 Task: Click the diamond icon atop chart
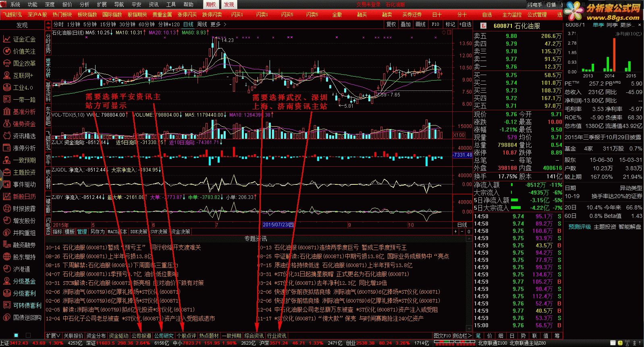click(x=444, y=32)
